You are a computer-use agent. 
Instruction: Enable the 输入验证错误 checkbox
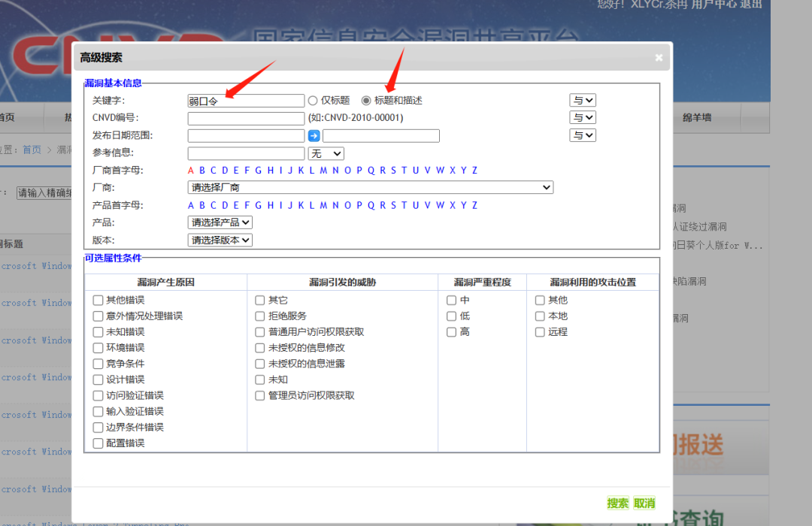click(98, 412)
